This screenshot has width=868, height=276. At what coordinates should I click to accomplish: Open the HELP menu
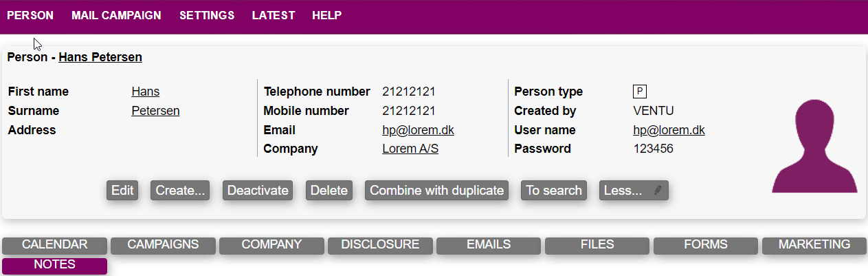(326, 15)
